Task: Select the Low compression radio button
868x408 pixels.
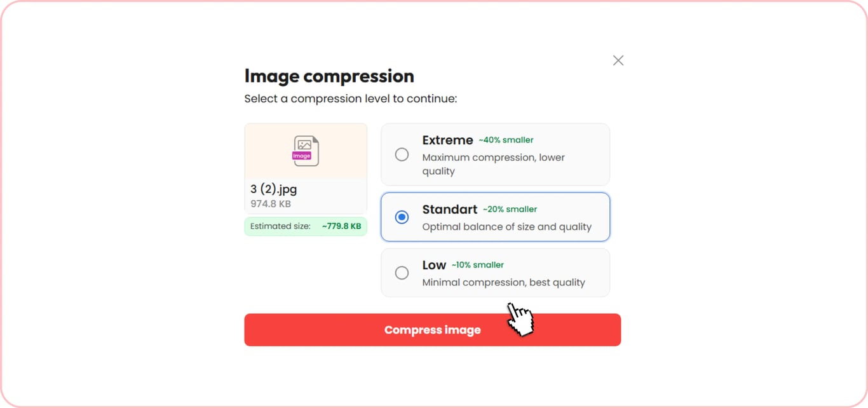Action: (402, 273)
